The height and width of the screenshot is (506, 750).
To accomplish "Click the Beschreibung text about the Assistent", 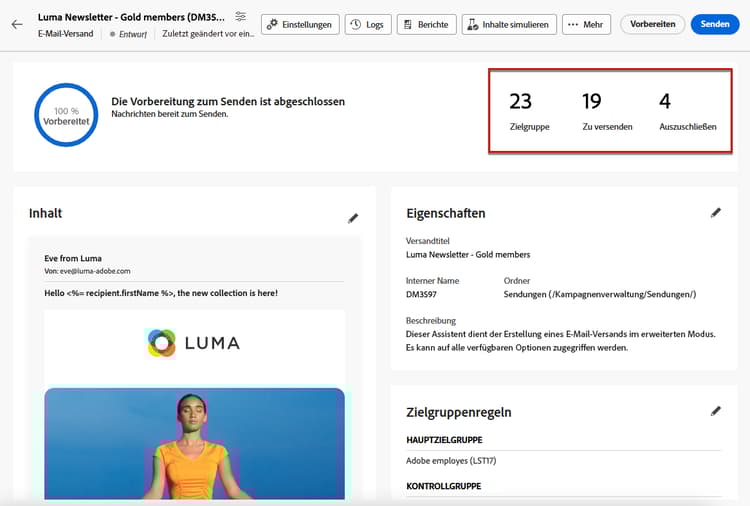I will pos(561,341).
